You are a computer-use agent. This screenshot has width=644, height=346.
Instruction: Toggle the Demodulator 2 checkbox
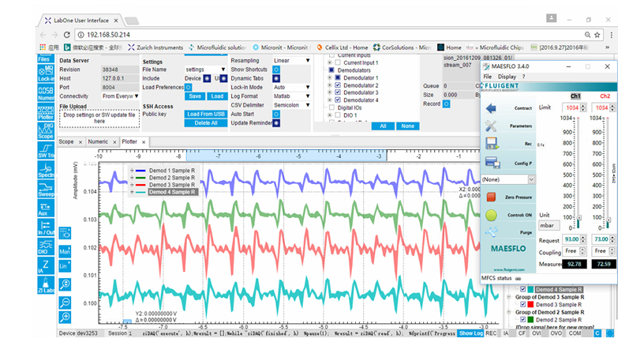tap(339, 85)
